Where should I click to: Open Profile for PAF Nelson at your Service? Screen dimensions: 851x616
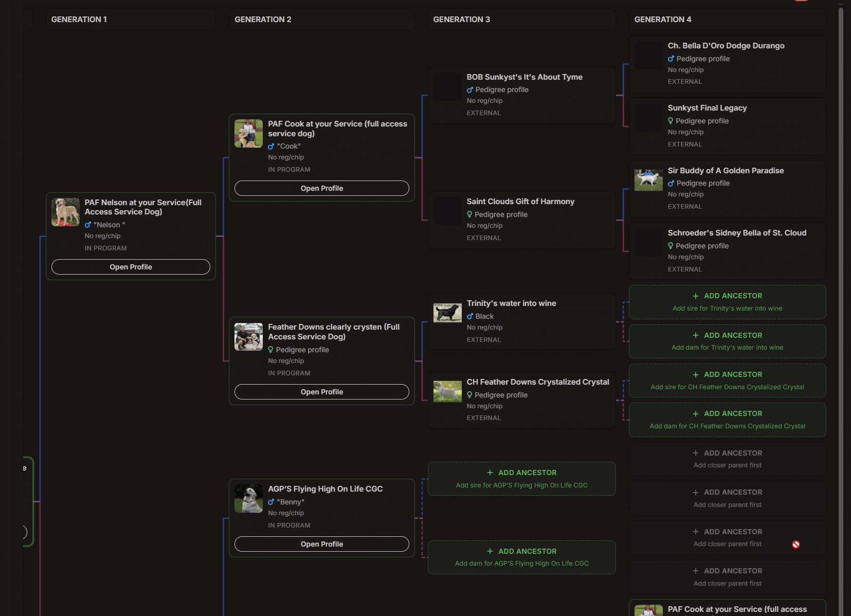(x=130, y=267)
